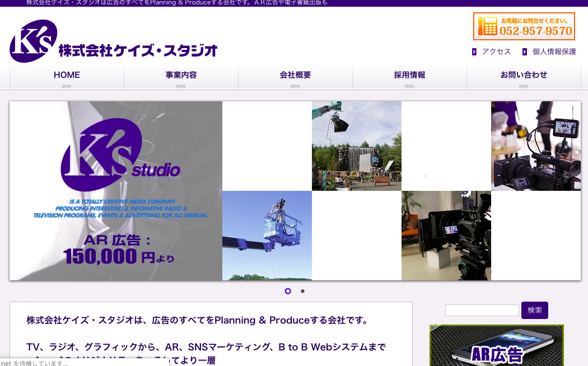Expand the 採用情報 menu indicator
Image resolution: width=588 pixels, height=366 pixels.
[x=409, y=86]
